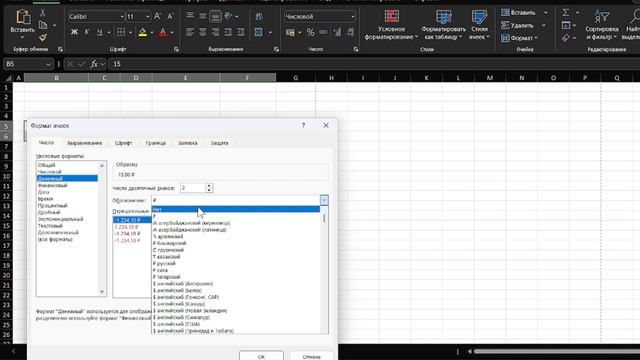The image size is (640, 360).
Task: Increase font size with larger A icon
Action: coord(158,17)
